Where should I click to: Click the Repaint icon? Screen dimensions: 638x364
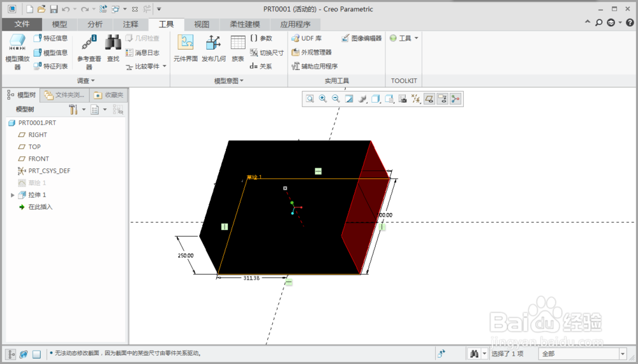pos(349,98)
